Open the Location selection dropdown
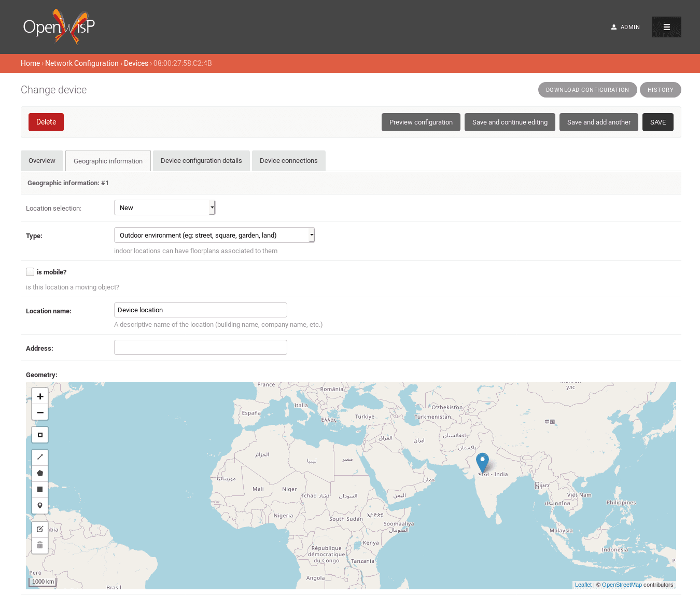Screen dimensions: 700x595 pyautogui.click(x=164, y=207)
